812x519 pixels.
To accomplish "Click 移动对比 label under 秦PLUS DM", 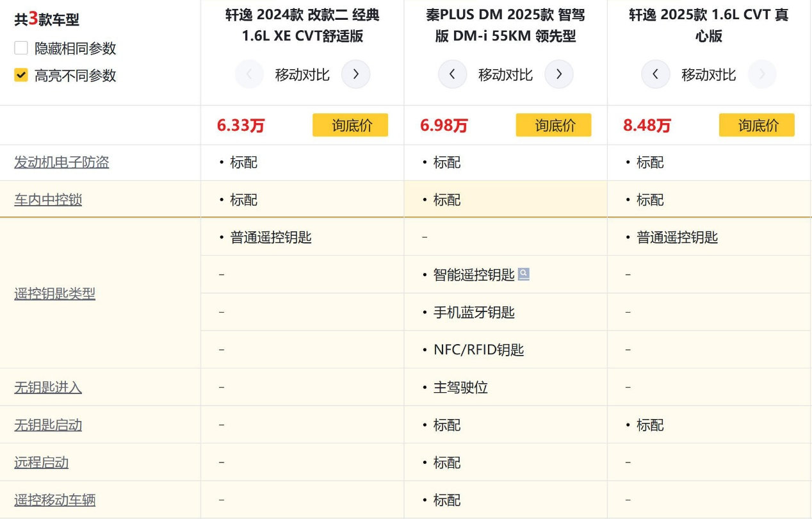I will [505, 74].
